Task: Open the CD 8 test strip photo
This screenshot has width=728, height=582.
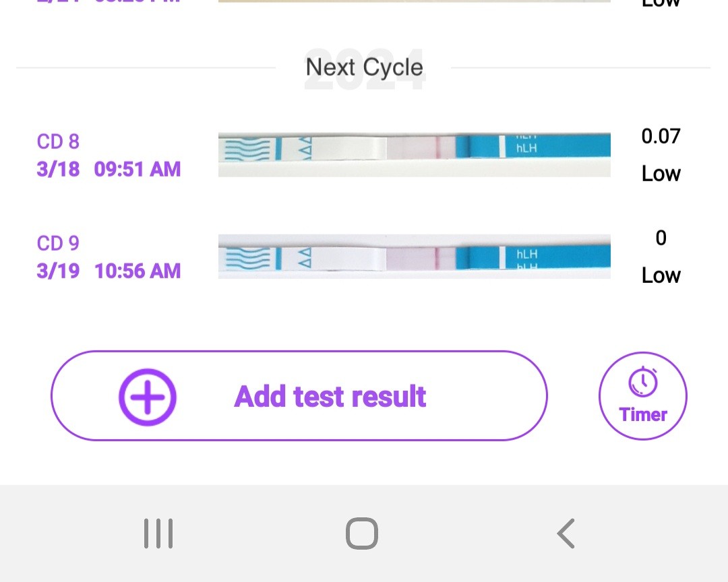Action: (414, 155)
